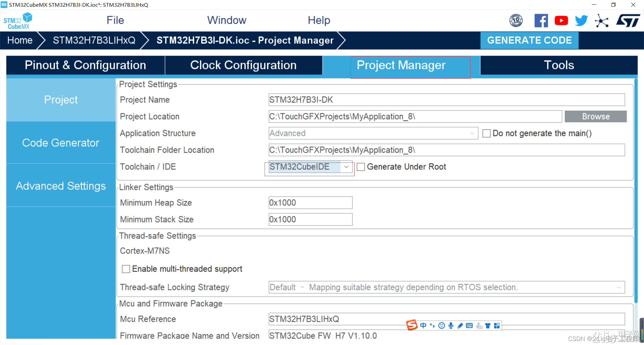Click the Minimum Heap Size field
Screen dimensions: 644x345
tap(310, 203)
